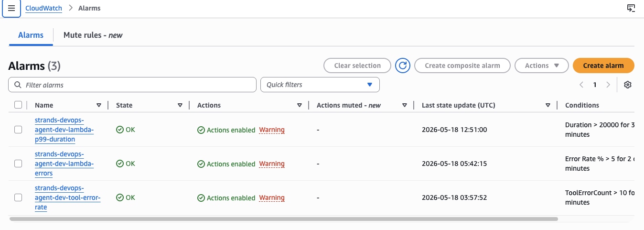Sort by State column arrow
Screen dimensions: 644x230
click(x=180, y=105)
